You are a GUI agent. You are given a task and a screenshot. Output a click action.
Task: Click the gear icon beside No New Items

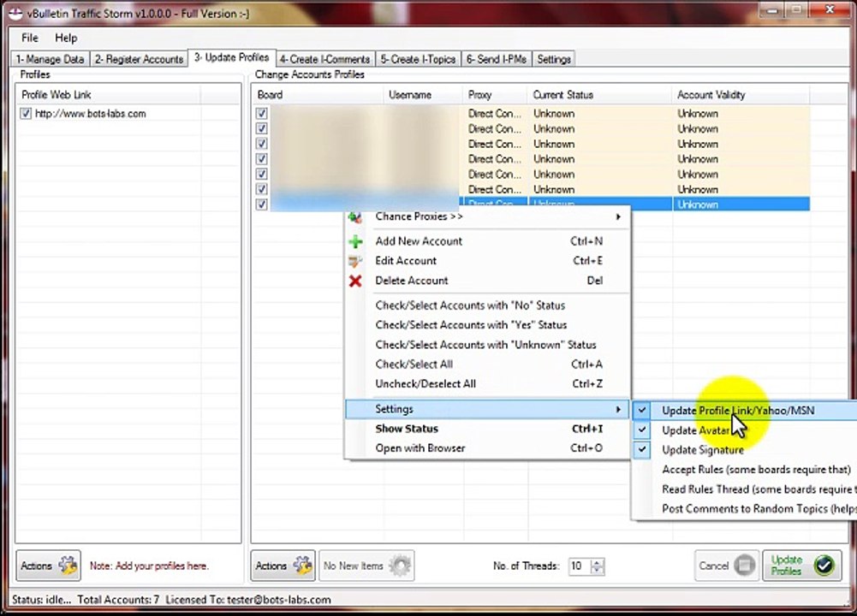(x=401, y=566)
